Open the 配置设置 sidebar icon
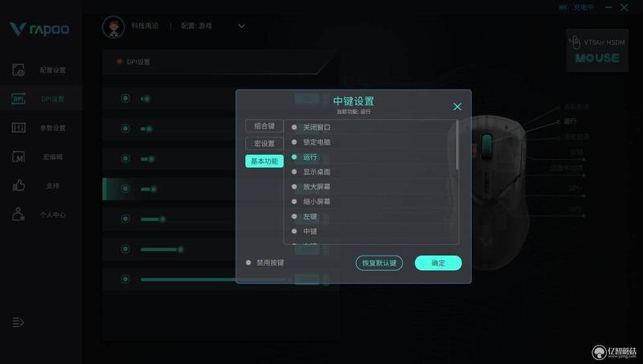This screenshot has width=643, height=364. pyautogui.click(x=18, y=70)
